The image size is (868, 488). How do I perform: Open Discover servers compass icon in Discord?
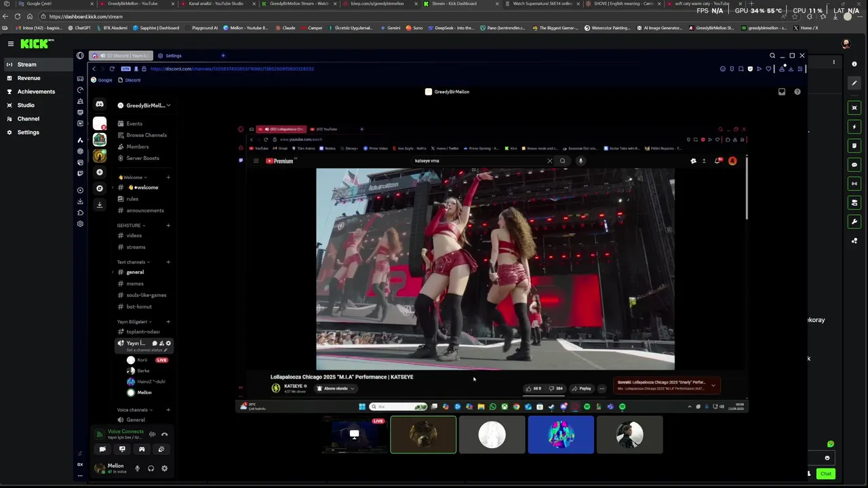point(100,188)
